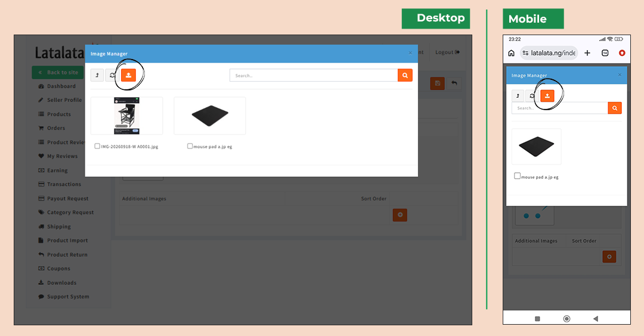Viewport: 644px width, 336px height.
Task: Click the desktop Image Manager upload icon
Action: [x=129, y=75]
